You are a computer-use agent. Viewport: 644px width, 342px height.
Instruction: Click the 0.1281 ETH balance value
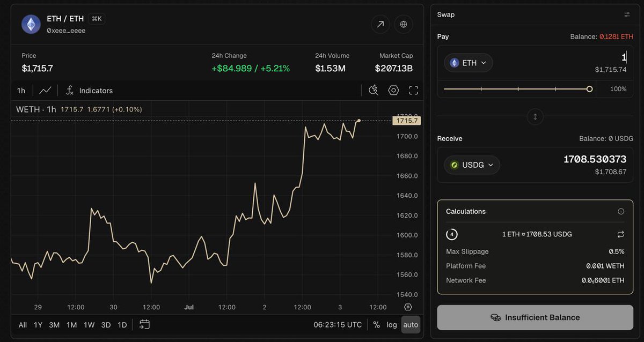pos(616,36)
